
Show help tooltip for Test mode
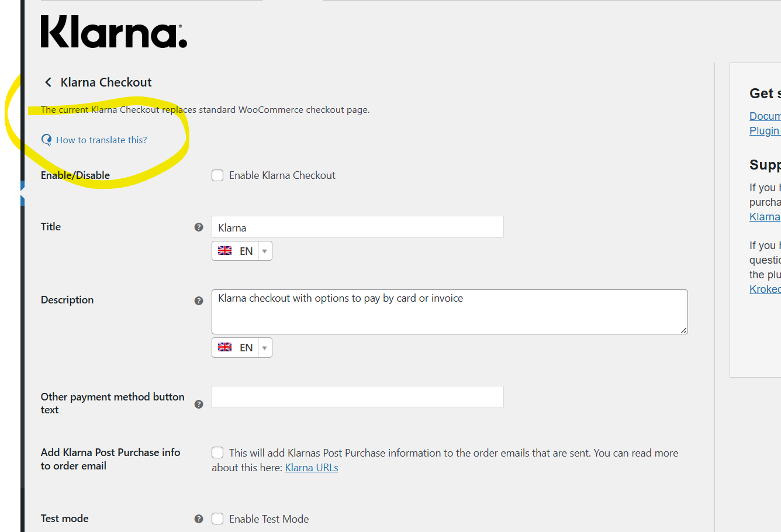coord(199,519)
